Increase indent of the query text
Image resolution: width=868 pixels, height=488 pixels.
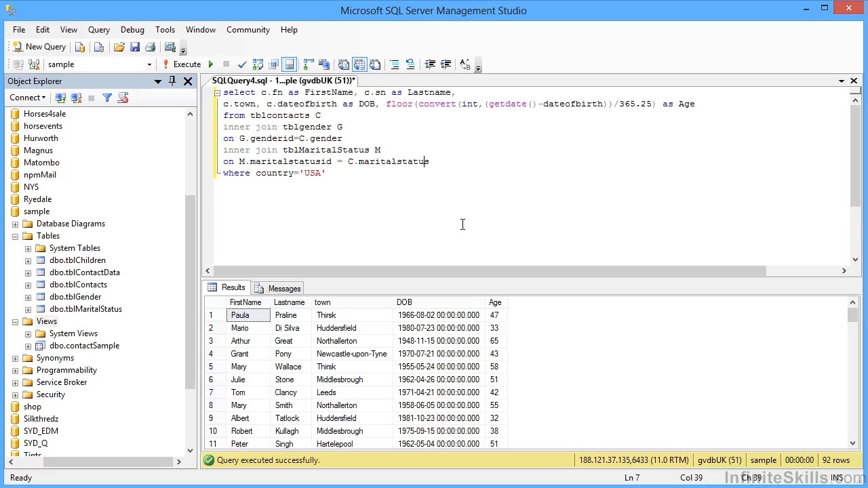(446, 64)
